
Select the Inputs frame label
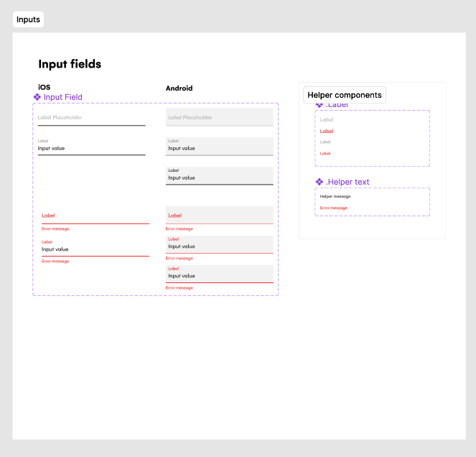click(29, 19)
